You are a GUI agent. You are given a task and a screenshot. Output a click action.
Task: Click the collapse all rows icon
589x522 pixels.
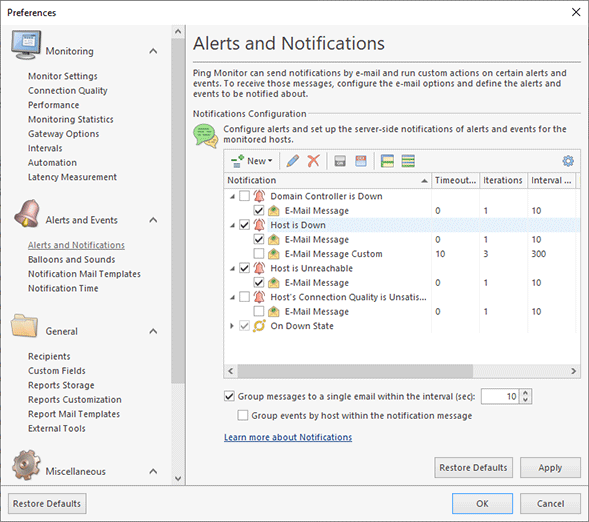tap(408, 161)
